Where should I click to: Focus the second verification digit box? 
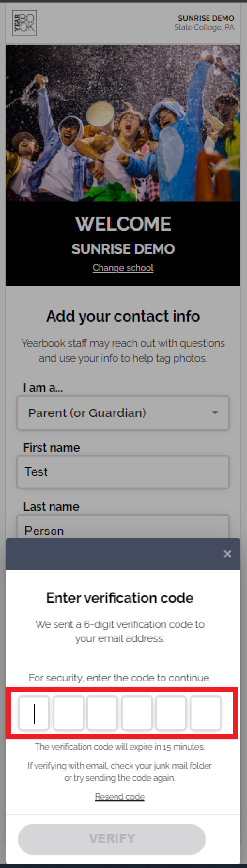[68, 713]
